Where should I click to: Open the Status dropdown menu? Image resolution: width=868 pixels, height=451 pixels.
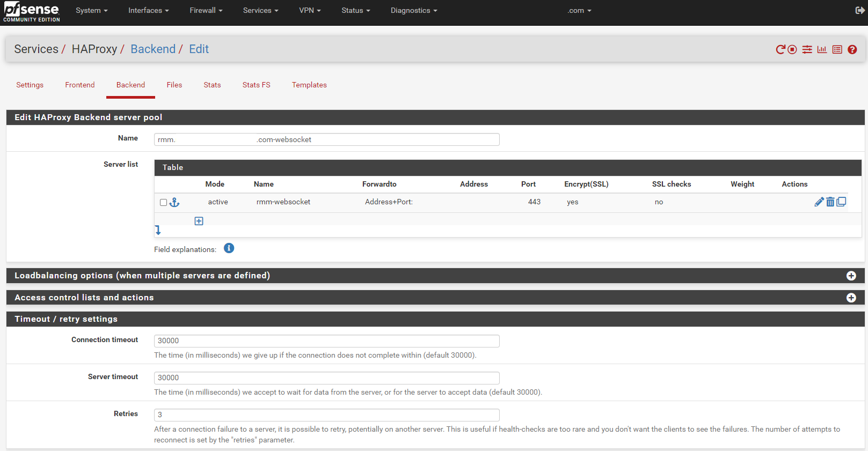tap(356, 10)
